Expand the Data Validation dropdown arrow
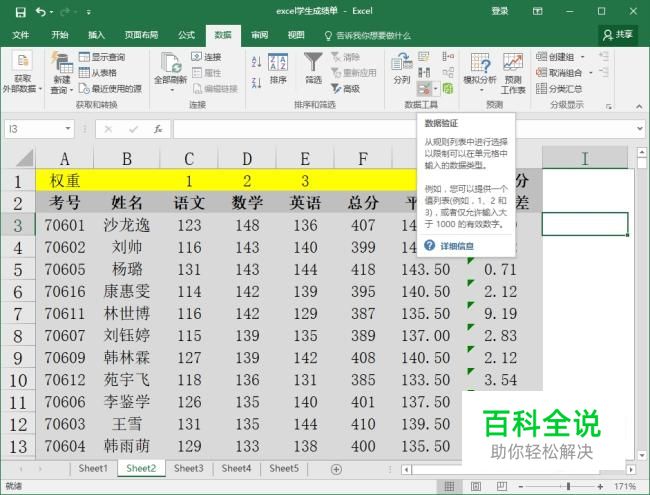The width and height of the screenshot is (650, 495). pyautogui.click(x=436, y=88)
